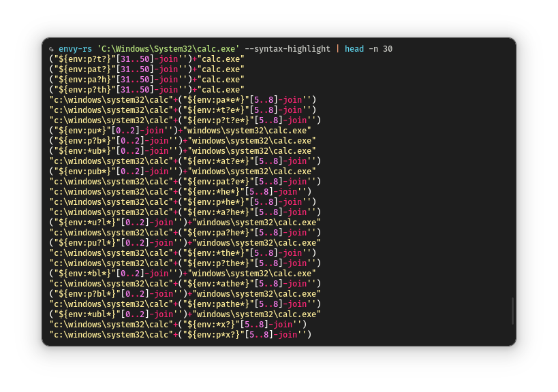Select output line containing ${env:p?b*}
558x392 pixels.
tap(183, 141)
